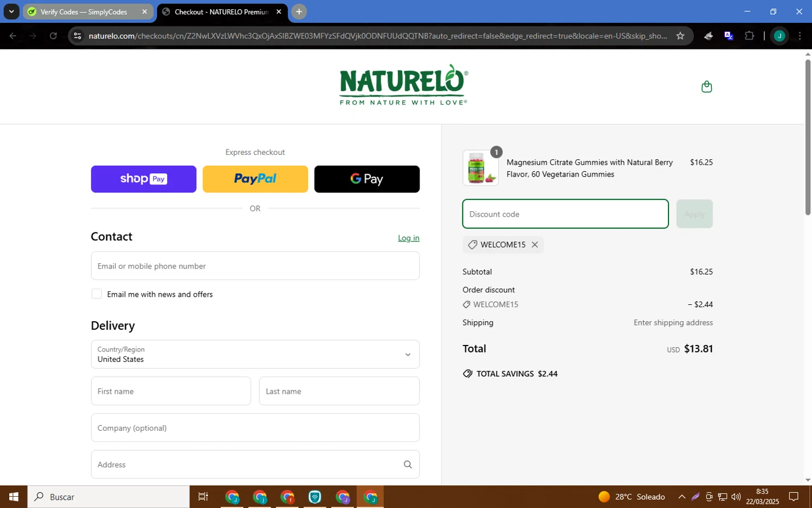This screenshot has height=508, width=812.
Task: Open a new browser tab
Action: coord(299,11)
